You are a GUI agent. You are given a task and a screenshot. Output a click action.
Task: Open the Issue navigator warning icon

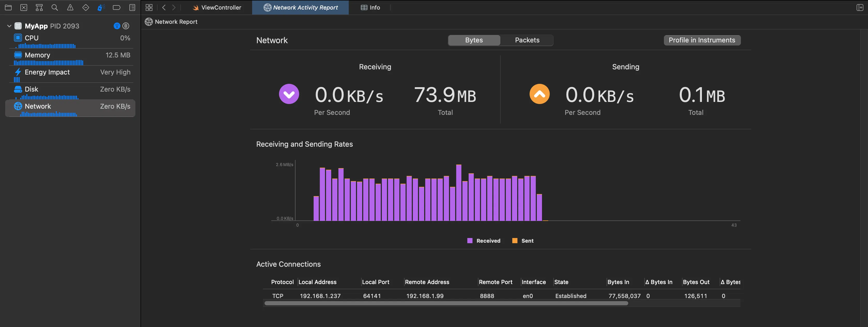[x=70, y=8]
